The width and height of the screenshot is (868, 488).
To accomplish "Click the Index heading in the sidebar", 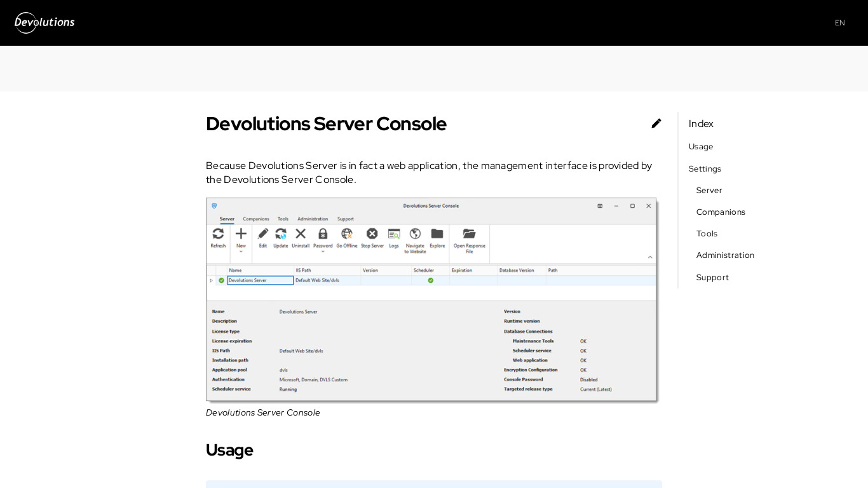I will click(x=701, y=124).
